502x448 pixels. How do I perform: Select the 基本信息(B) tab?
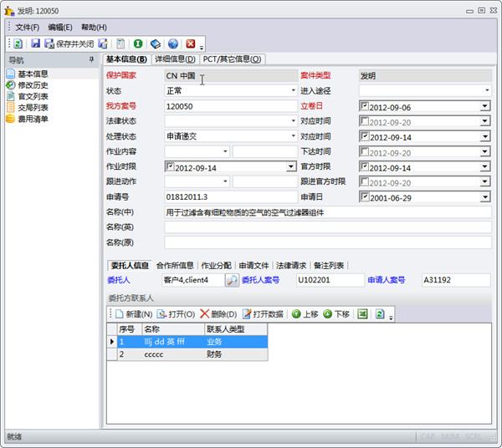tap(126, 59)
